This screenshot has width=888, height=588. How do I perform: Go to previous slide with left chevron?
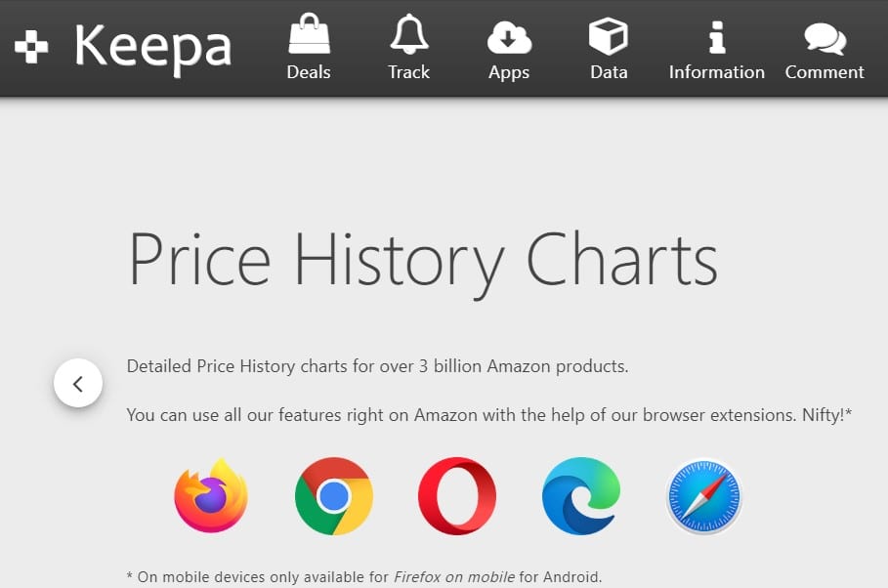click(78, 383)
